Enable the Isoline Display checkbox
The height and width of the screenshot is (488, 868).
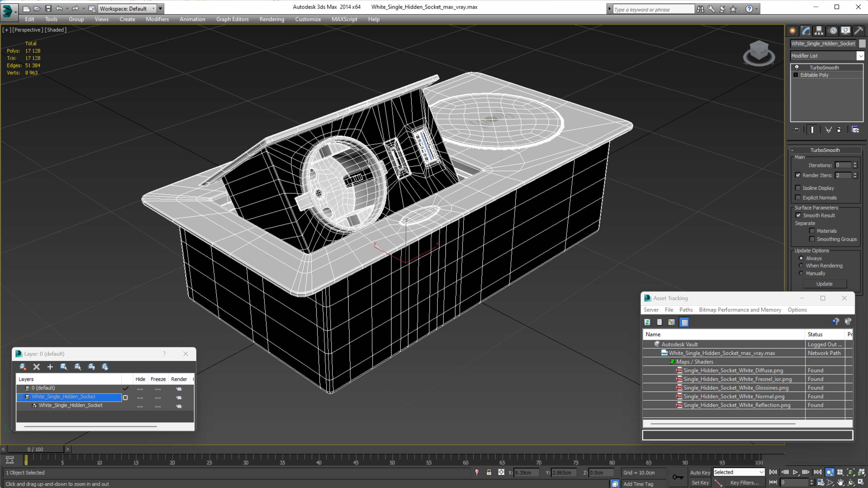point(798,188)
